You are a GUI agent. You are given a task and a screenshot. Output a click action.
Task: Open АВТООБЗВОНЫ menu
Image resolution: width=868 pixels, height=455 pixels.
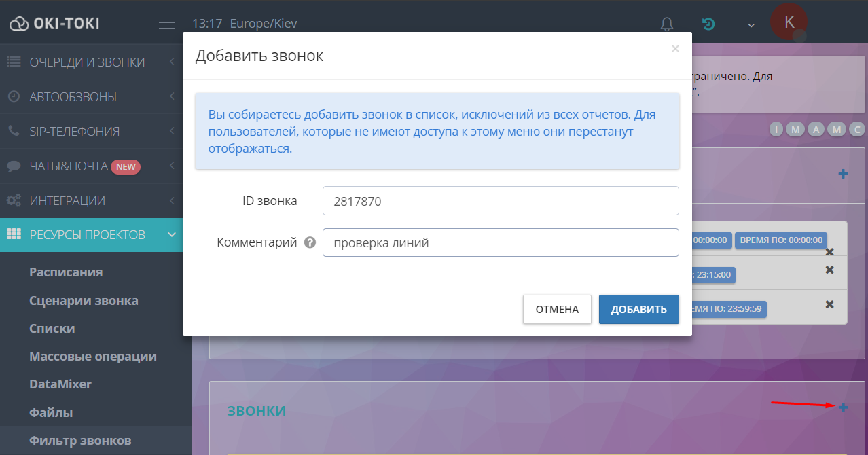[91, 96]
